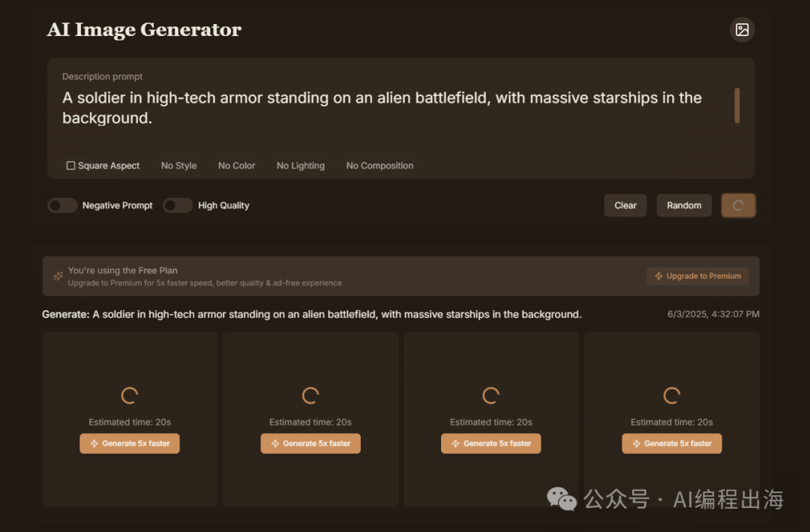Check the Square Aspect checkbox
810x532 pixels.
tap(70, 166)
